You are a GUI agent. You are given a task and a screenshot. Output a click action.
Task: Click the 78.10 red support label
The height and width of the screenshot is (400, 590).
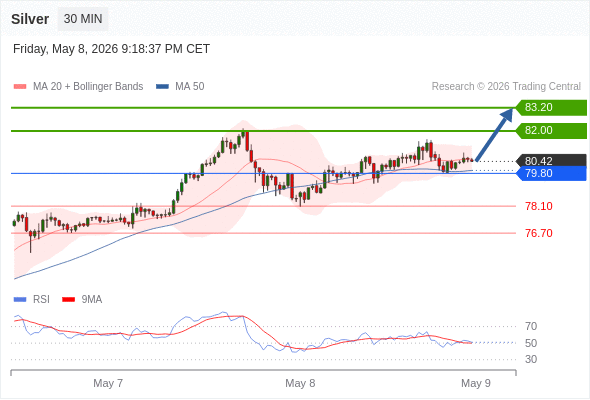click(539, 206)
